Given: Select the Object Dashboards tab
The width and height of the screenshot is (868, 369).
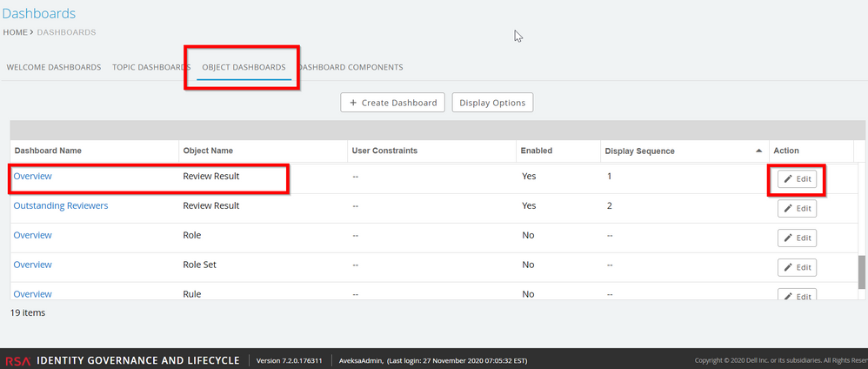Looking at the screenshot, I should 244,67.
